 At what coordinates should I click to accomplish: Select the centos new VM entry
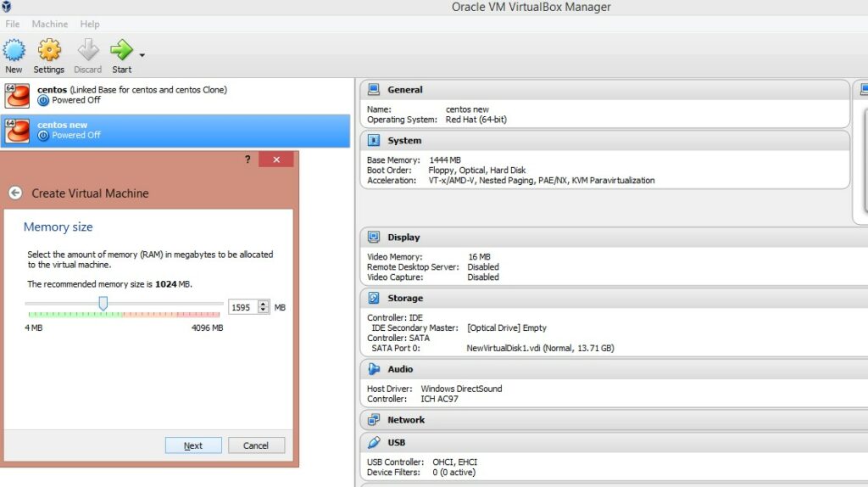175,131
